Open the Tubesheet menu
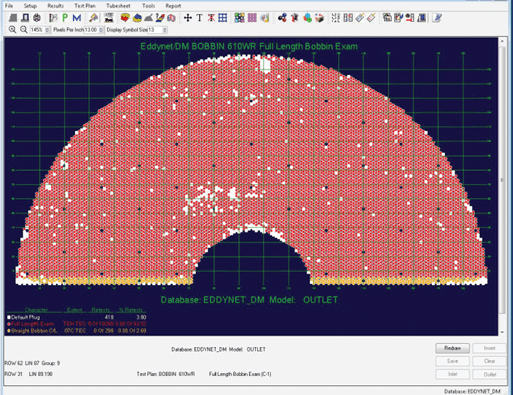513x395 pixels. pos(118,6)
